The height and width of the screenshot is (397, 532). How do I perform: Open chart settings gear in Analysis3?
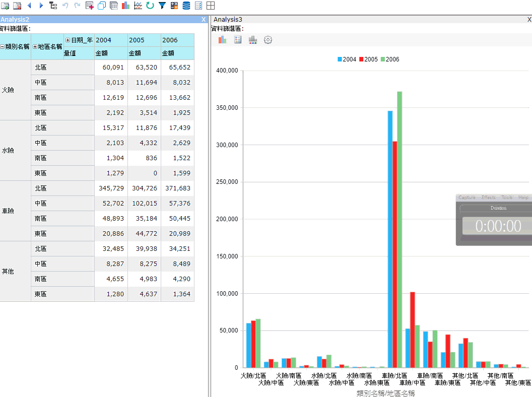(268, 40)
